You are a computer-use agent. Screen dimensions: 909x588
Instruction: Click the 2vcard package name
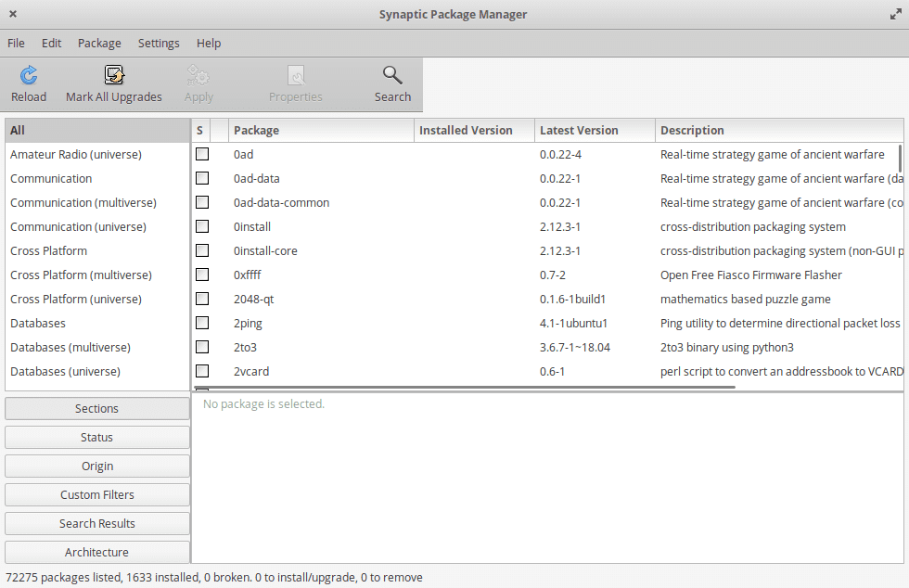pos(251,371)
